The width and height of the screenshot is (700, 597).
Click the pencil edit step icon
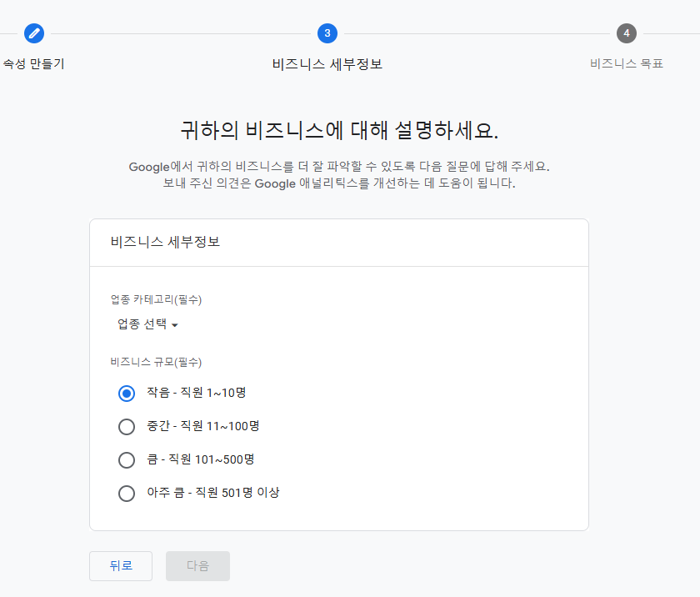(34, 33)
